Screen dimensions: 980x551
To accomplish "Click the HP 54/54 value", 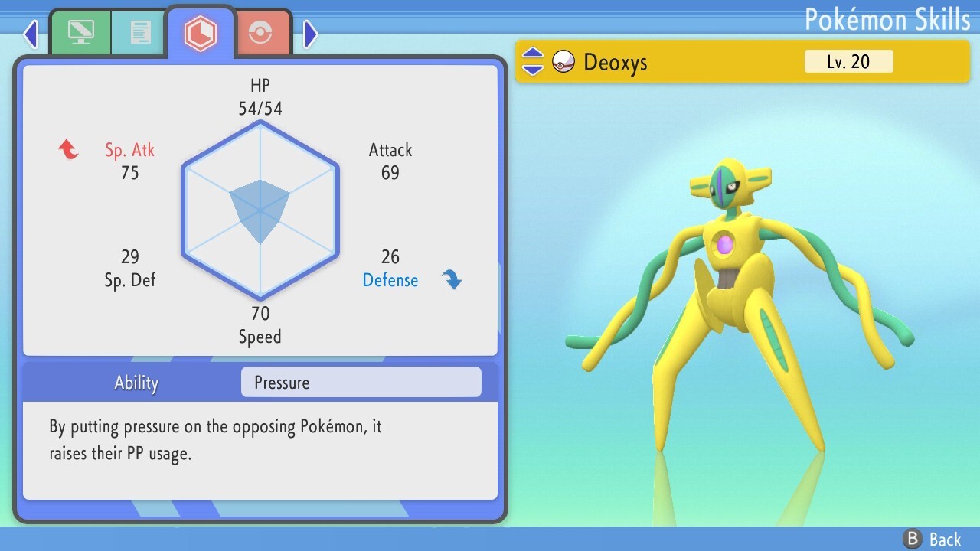I will (260, 109).
